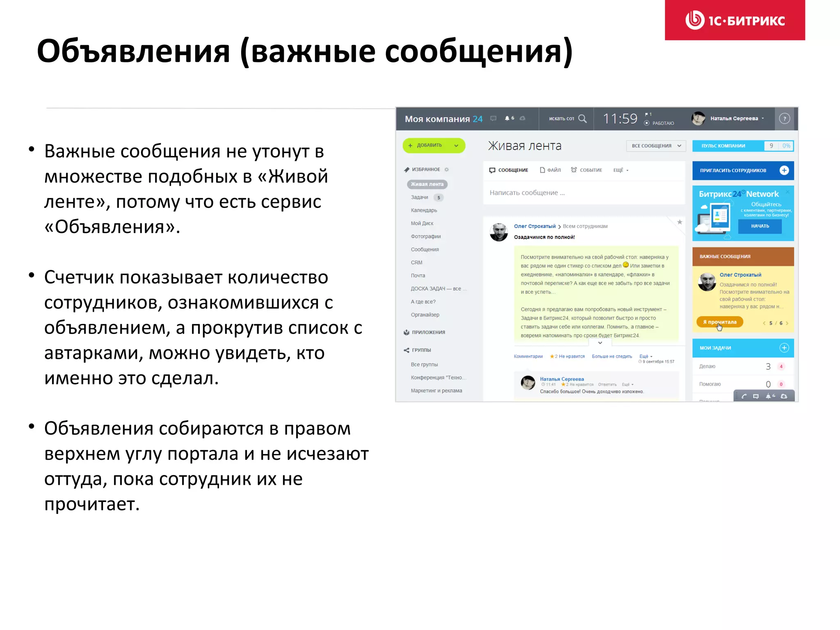Click the bell icon in bottom bar
The image size is (840, 630).
coord(770,396)
